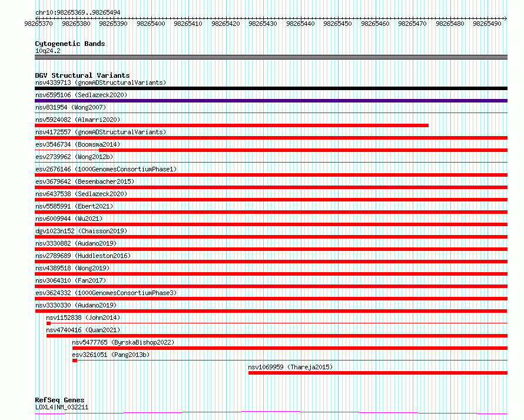Screen dimensions: 524x420
Task: Click the nsv5924082 (Almarri2020) label
Action: coord(78,120)
